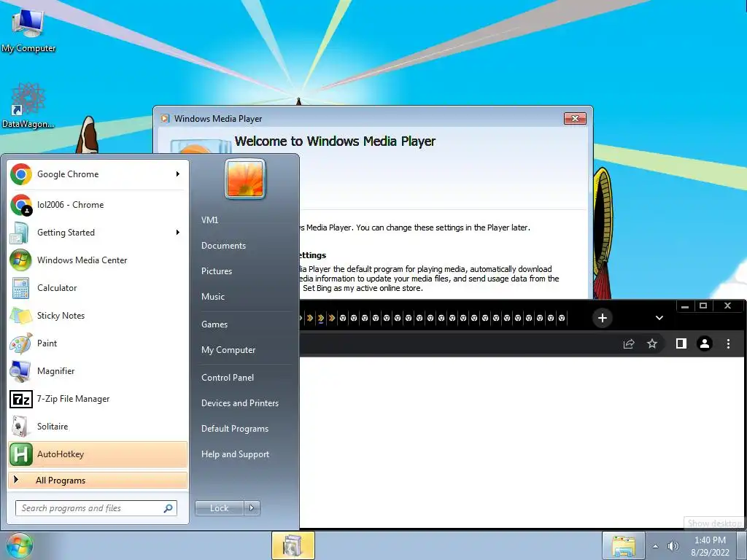Click the Chrome share page icon
Viewport: 747px width, 560px height.
[x=629, y=343]
